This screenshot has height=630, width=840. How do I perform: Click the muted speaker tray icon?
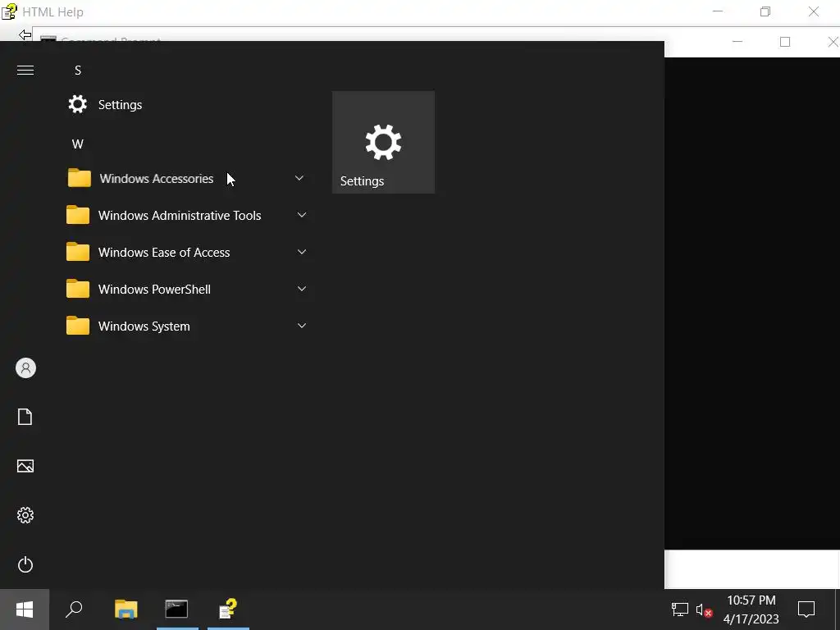pyautogui.click(x=704, y=609)
